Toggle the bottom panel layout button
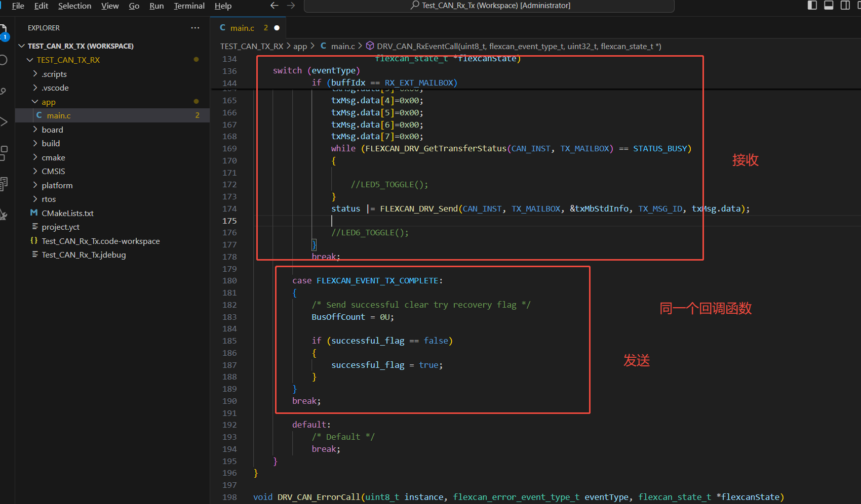The height and width of the screenshot is (504, 861). click(x=829, y=6)
